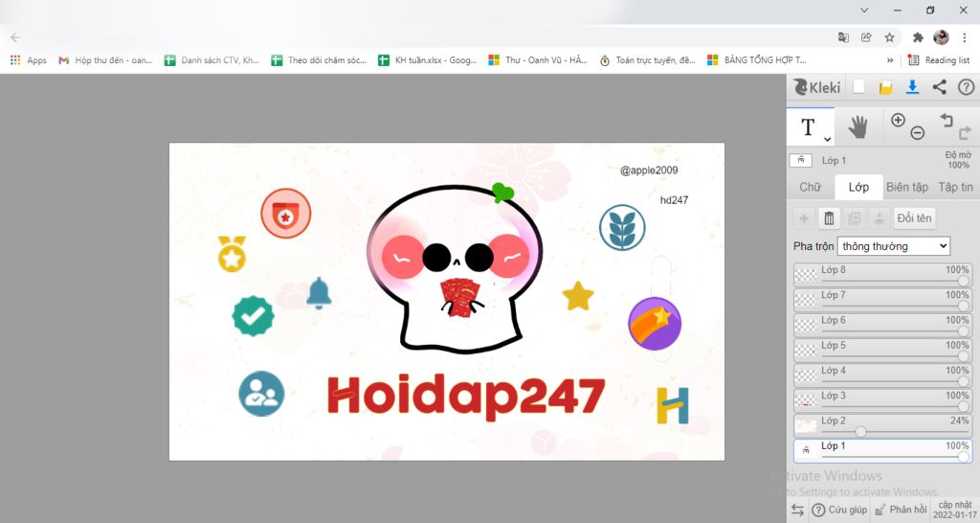This screenshot has height=523, width=980.
Task: Open Toán trực tuyến bookmark
Action: [648, 60]
